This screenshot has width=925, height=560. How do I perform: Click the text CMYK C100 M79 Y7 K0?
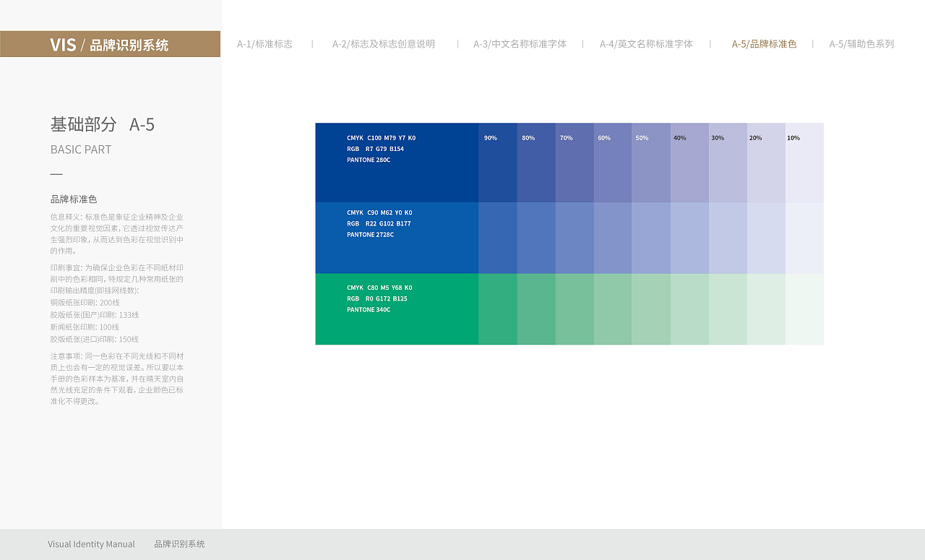pos(381,138)
